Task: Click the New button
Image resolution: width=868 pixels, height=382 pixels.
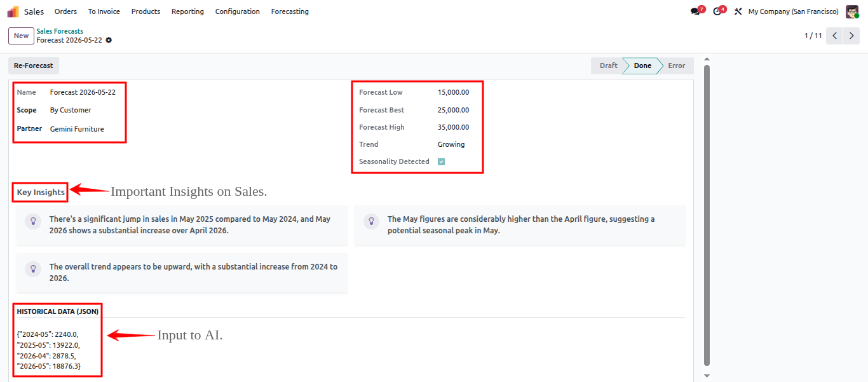Action: pyautogui.click(x=22, y=36)
